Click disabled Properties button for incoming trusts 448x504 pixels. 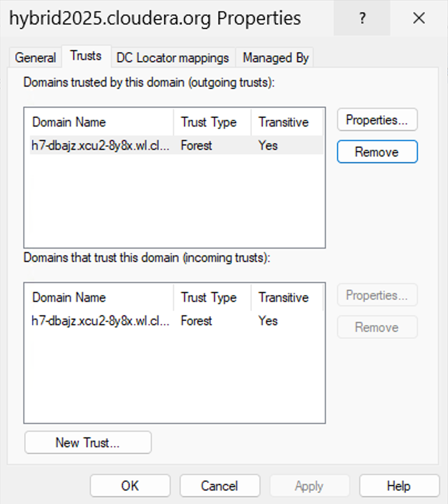tap(377, 295)
